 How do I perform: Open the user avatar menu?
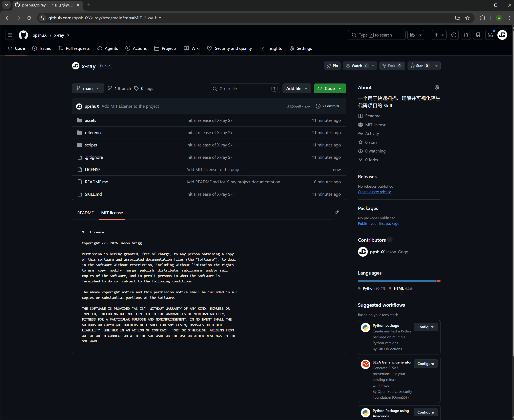pos(502,35)
